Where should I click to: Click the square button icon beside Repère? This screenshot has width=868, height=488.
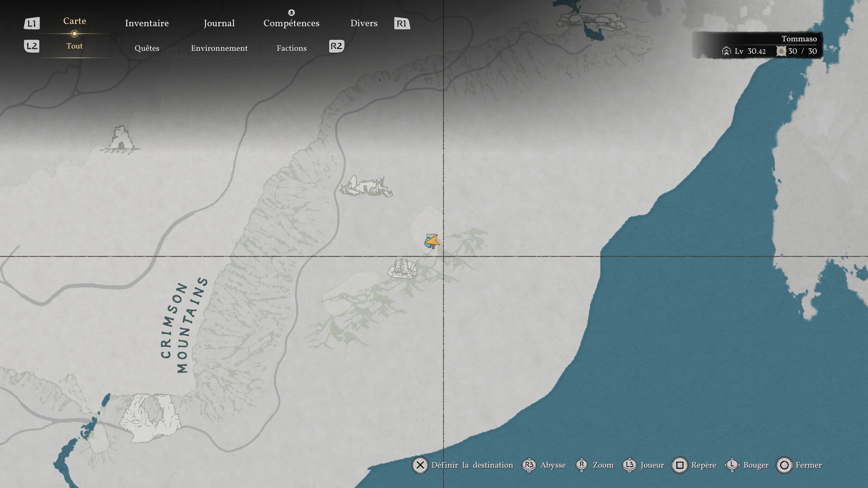pos(680,465)
